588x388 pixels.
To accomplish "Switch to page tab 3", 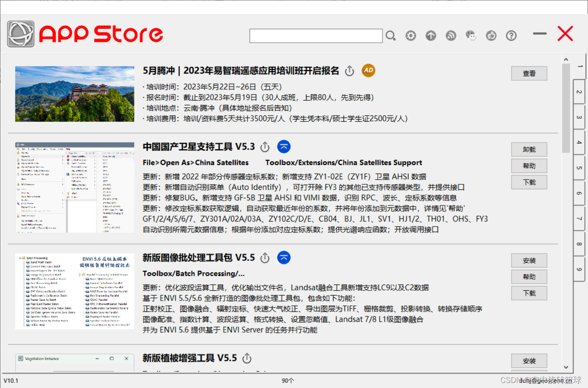I will click(x=579, y=117).
